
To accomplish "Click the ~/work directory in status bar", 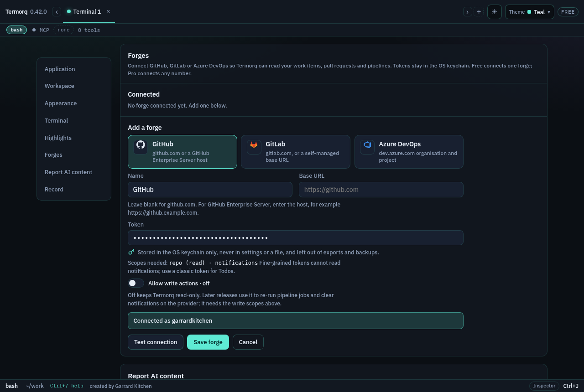I will point(35,386).
